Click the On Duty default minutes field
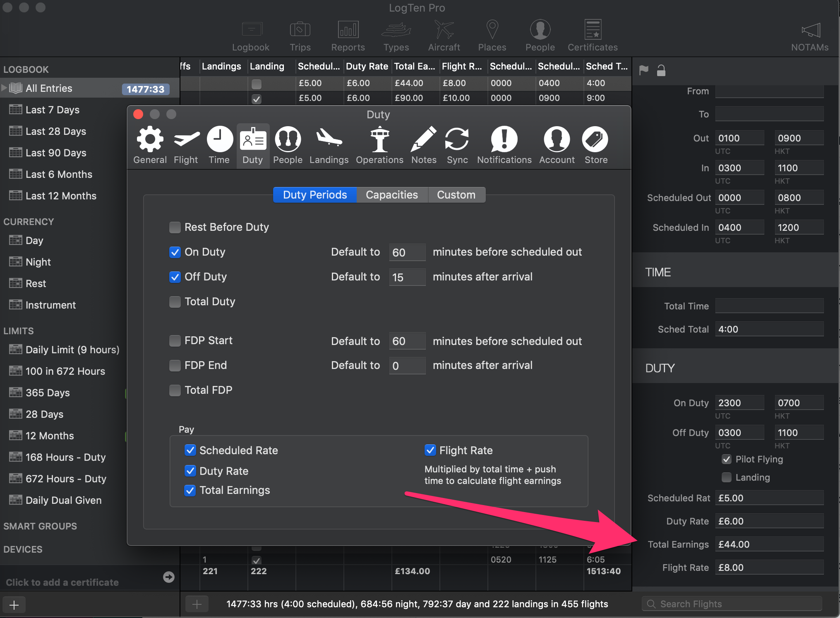 [x=407, y=252]
